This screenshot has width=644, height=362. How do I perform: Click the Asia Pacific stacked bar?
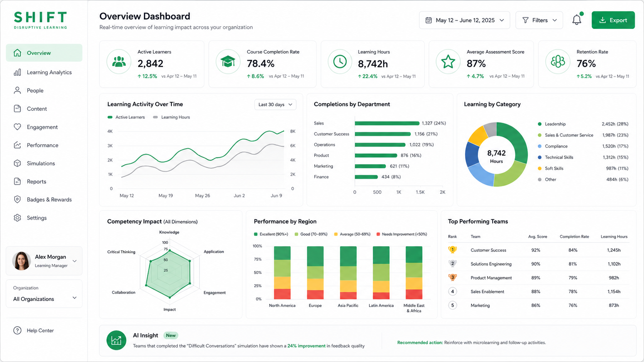(348, 273)
